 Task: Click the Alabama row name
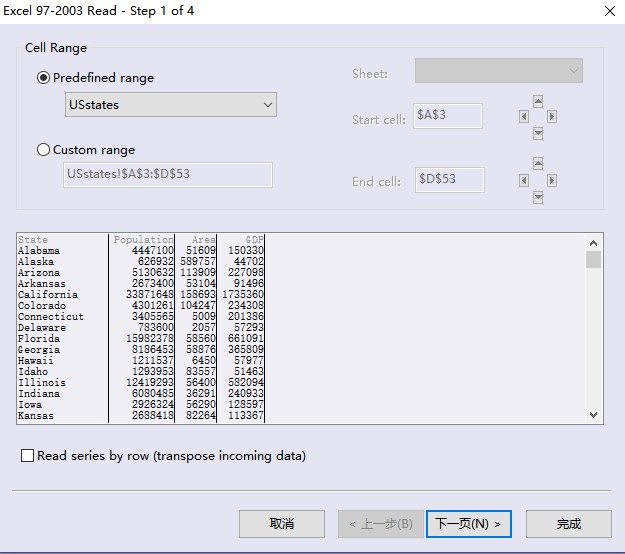point(39,251)
